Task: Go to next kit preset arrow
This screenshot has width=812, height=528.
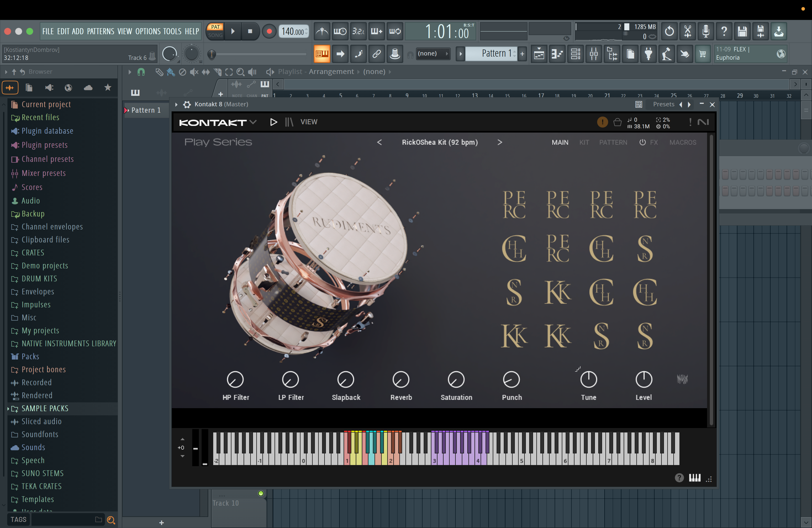Action: [500, 142]
